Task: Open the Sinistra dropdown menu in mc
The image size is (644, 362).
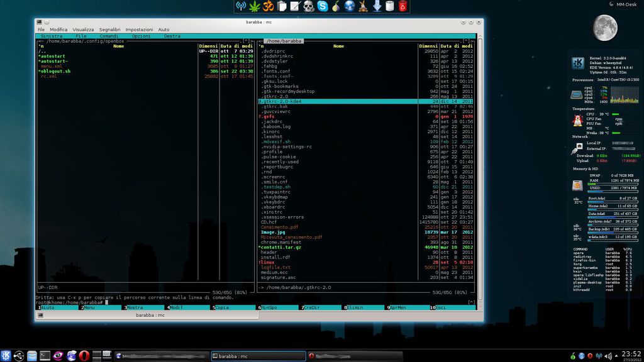Action: [x=51, y=36]
